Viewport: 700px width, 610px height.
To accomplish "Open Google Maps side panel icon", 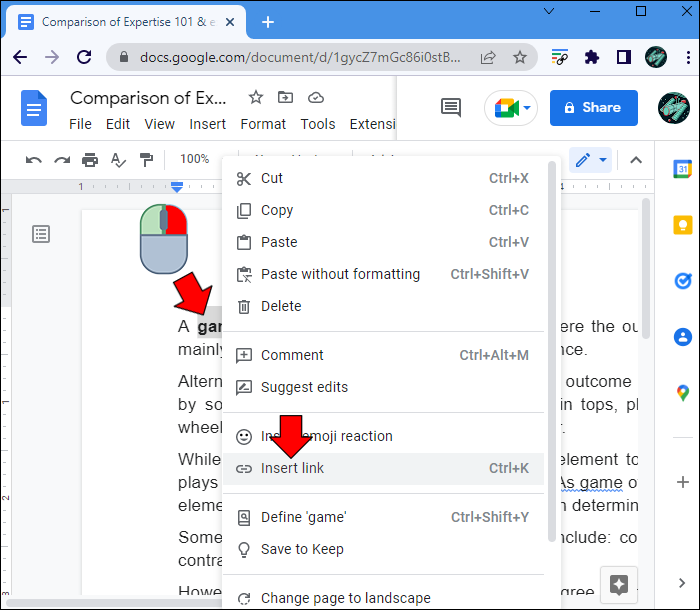I will click(x=683, y=393).
